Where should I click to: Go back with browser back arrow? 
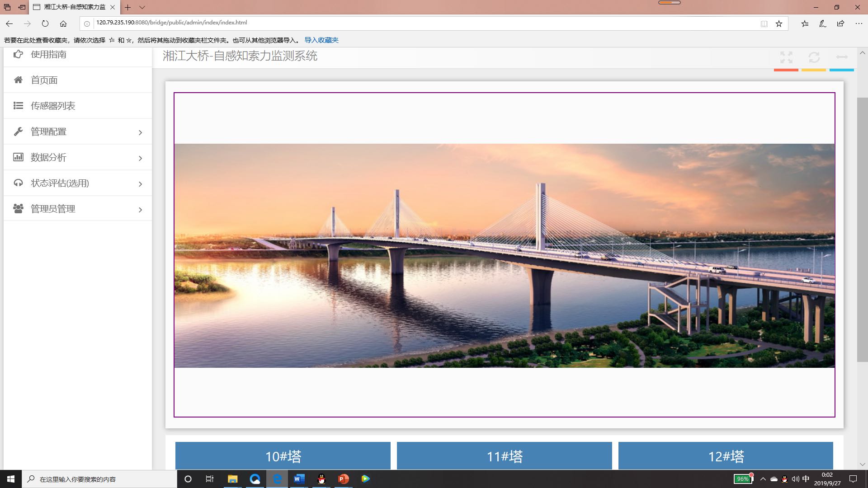tap(9, 23)
